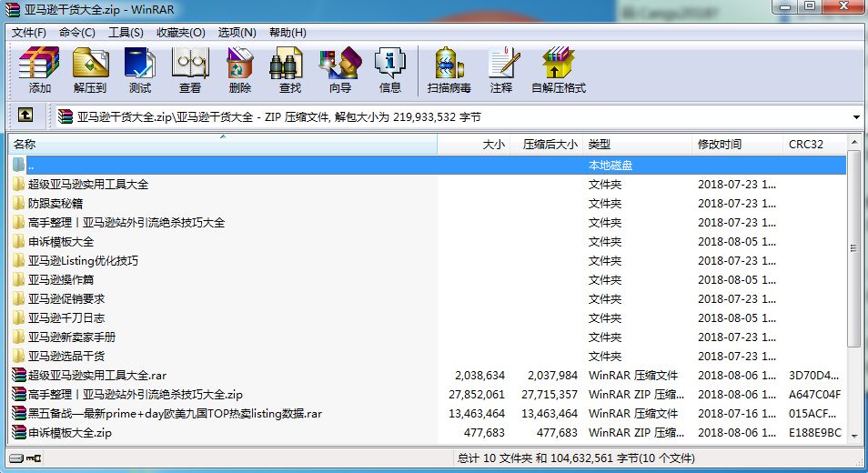Viewport: 868px width, 473px height.
Task: Open the Tools (工具) menu
Action: (x=126, y=33)
